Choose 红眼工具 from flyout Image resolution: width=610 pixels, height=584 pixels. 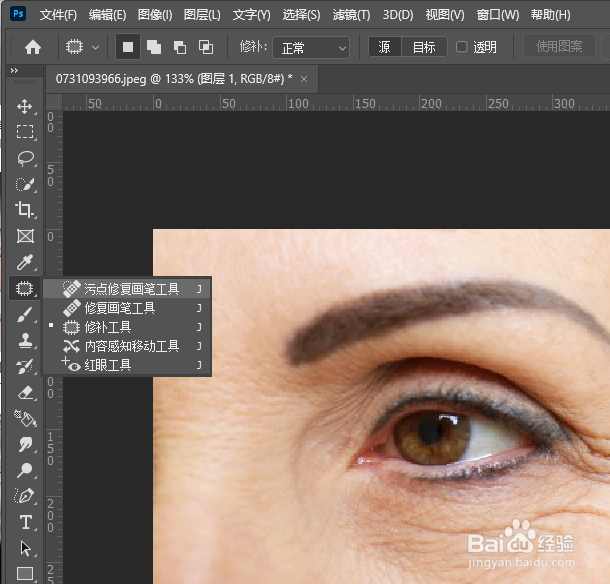(x=127, y=365)
